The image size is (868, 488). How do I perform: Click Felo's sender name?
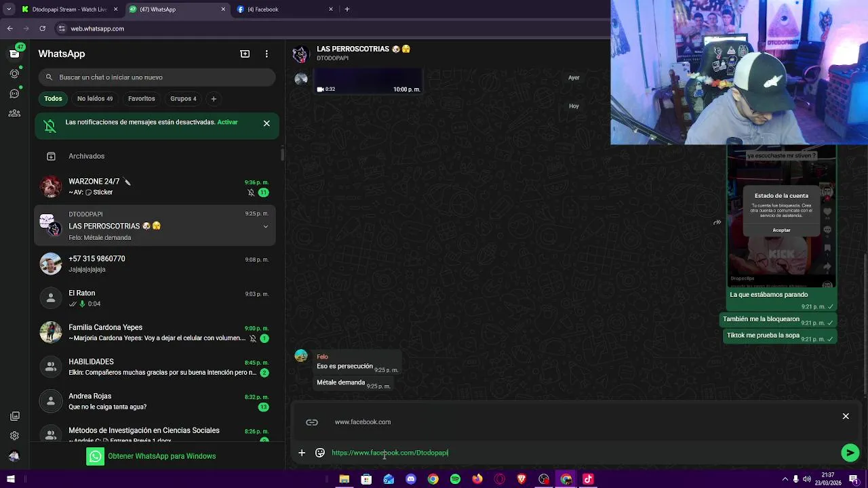point(322,357)
